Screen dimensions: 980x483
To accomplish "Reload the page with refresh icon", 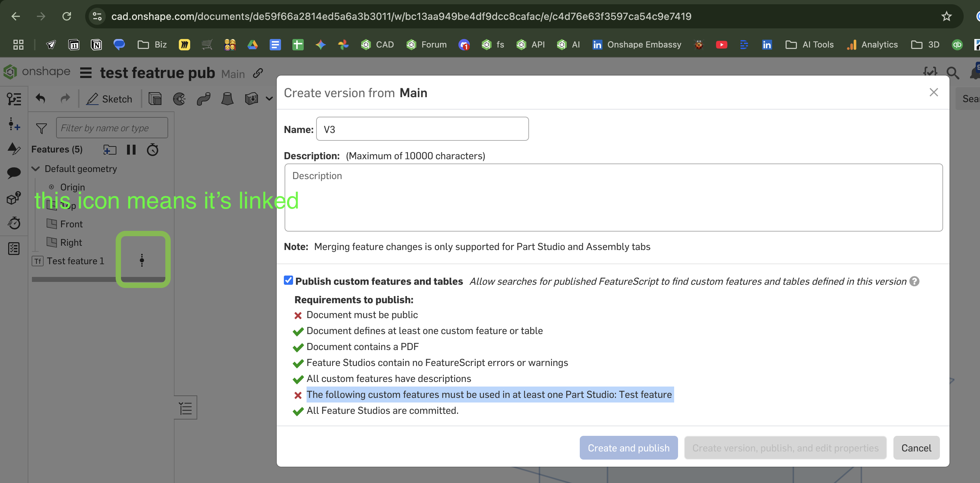I will [67, 16].
